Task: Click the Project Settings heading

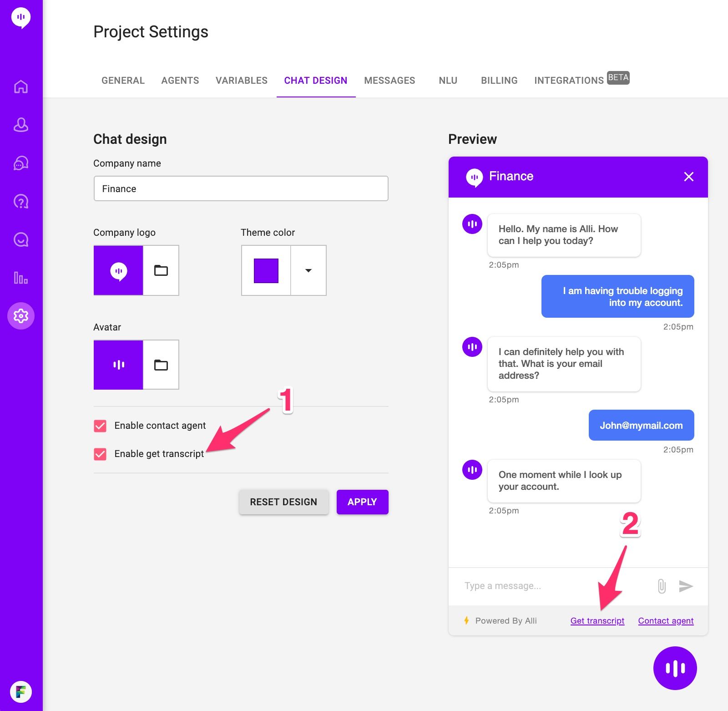Action: tap(151, 32)
